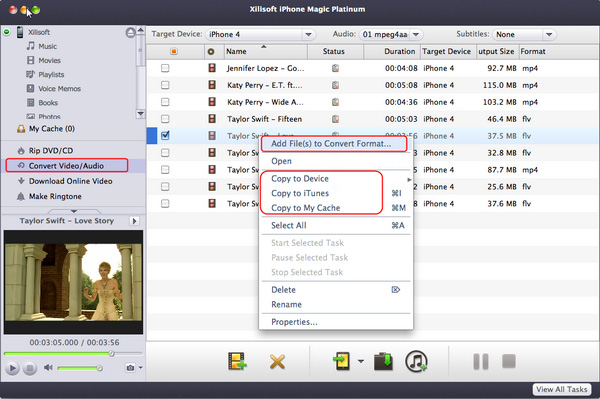Collapse the preview panel with the divider handle

coord(74,211)
